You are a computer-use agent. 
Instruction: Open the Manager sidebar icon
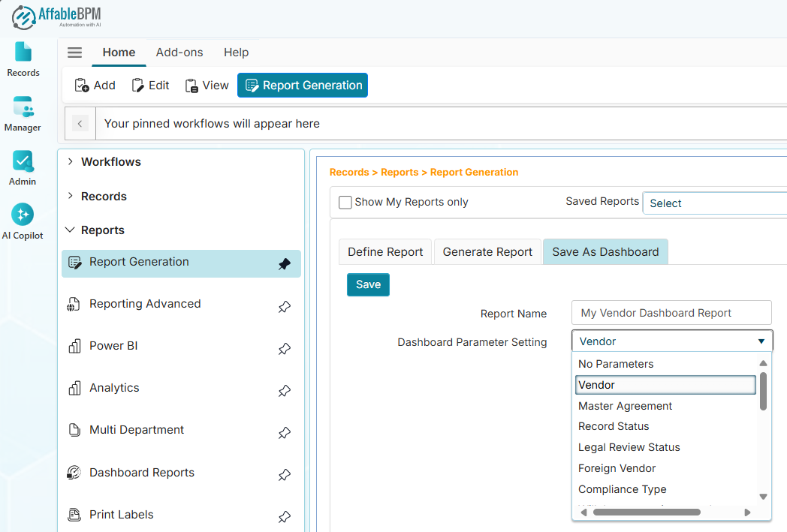point(23,113)
